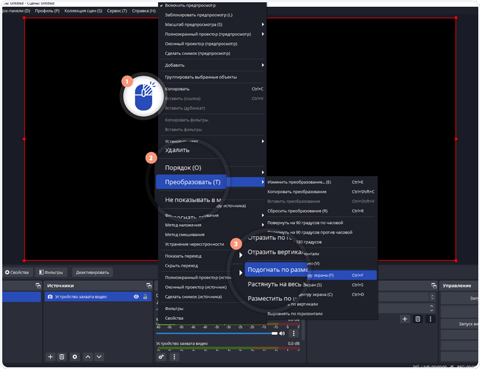The image size is (480, 369).
Task: Adjust the transition duration stepper arrows
Action: [x=432, y=308]
